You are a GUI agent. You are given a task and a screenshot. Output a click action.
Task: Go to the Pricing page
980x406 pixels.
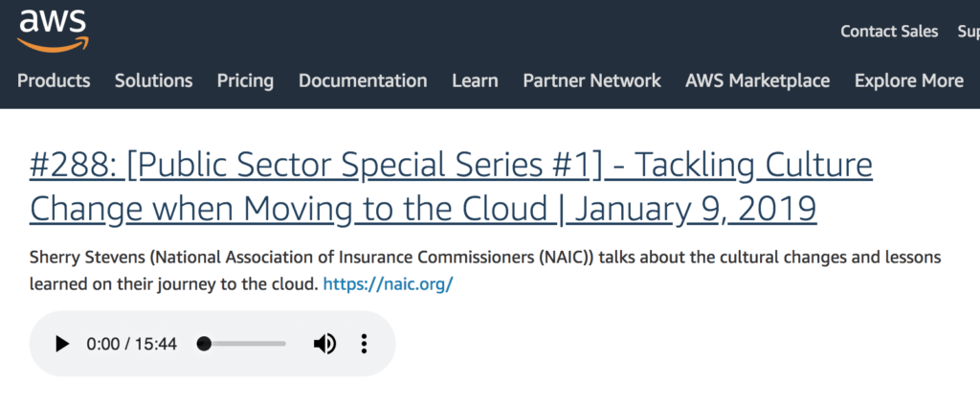point(245,80)
